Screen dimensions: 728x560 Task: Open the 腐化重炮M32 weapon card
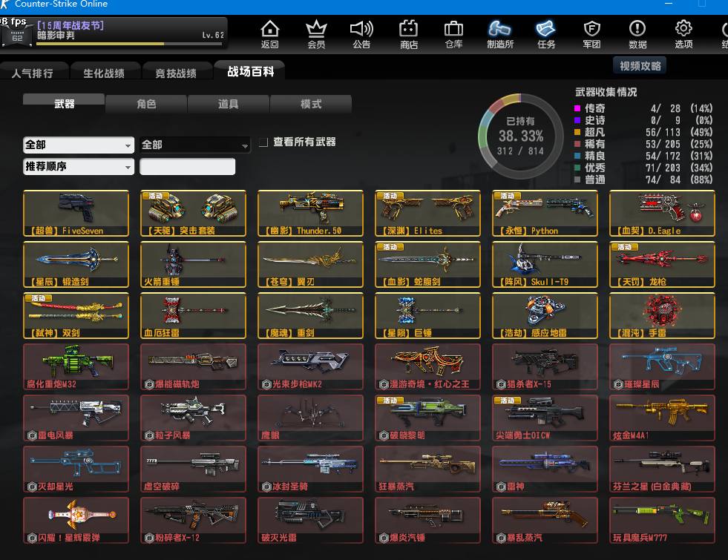pos(76,367)
